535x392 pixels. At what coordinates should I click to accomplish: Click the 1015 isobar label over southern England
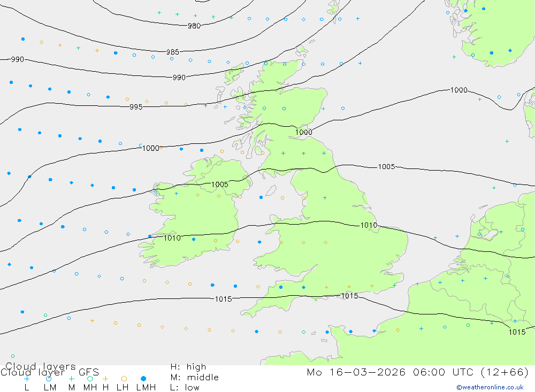click(x=350, y=296)
